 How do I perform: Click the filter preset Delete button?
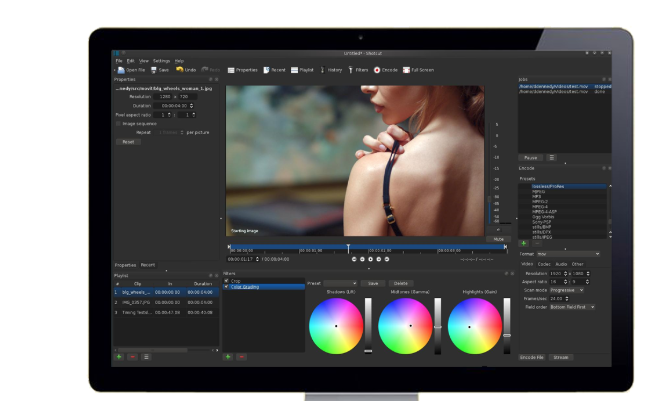click(x=401, y=283)
